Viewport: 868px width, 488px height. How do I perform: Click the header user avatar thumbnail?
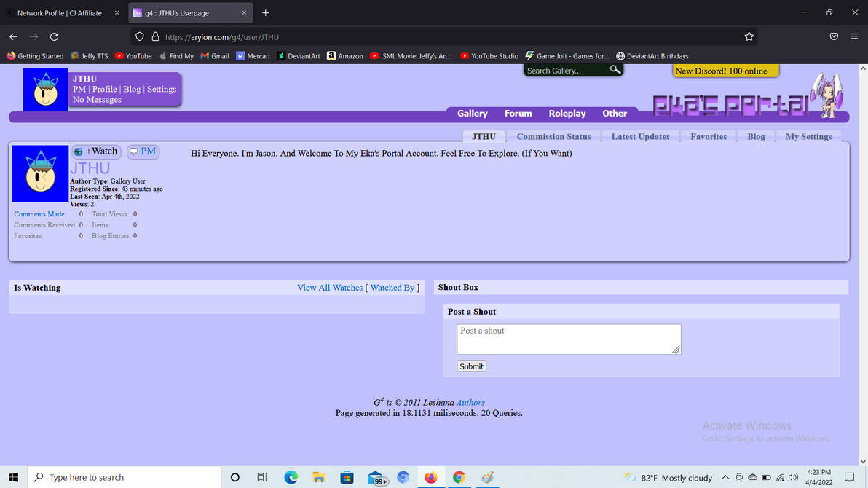point(45,90)
